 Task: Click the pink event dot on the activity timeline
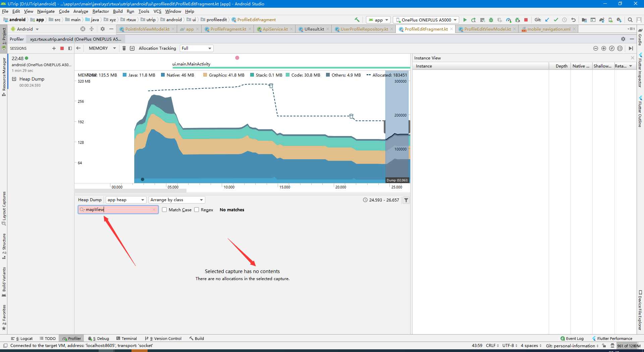pyautogui.click(x=237, y=58)
